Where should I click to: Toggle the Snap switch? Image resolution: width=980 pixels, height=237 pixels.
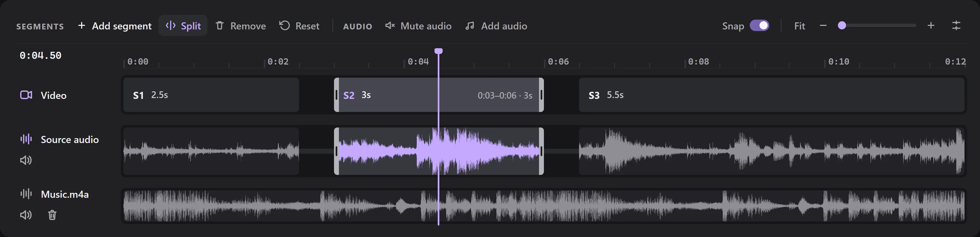[x=759, y=26]
